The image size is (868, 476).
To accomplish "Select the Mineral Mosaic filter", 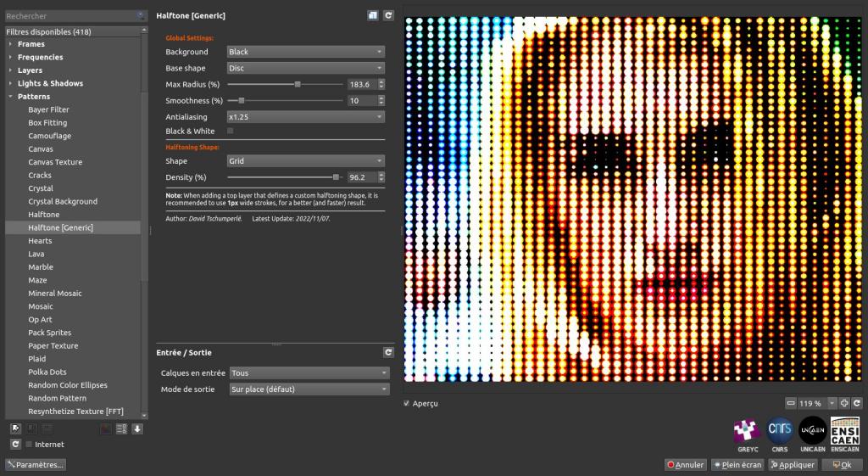I will [x=55, y=293].
